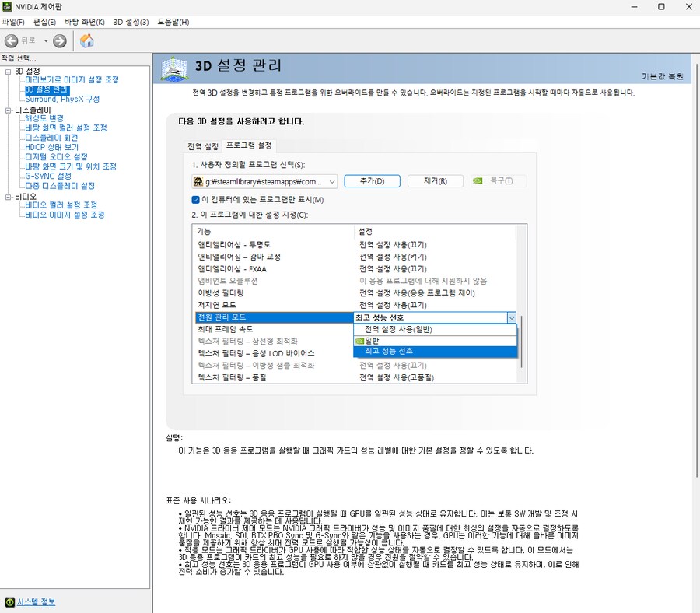Viewport: 700px width, 613px height.
Task: Click the program executable icon in the selection box
Action: (197, 180)
